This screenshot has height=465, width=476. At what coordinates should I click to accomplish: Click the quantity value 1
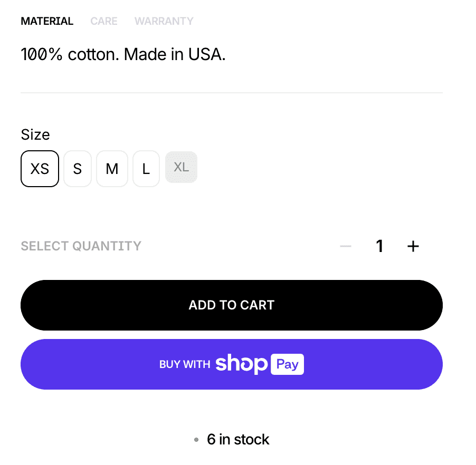[379, 246]
